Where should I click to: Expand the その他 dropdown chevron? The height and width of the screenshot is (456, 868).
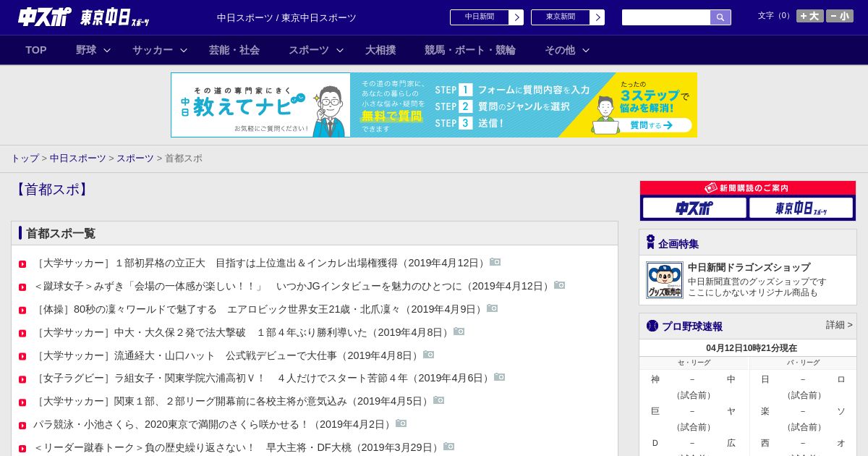[586, 50]
